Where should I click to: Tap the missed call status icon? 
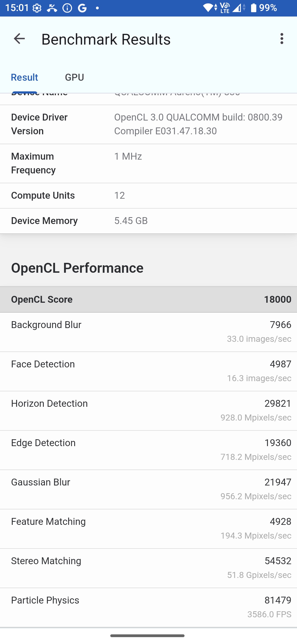pyautogui.click(x=52, y=8)
